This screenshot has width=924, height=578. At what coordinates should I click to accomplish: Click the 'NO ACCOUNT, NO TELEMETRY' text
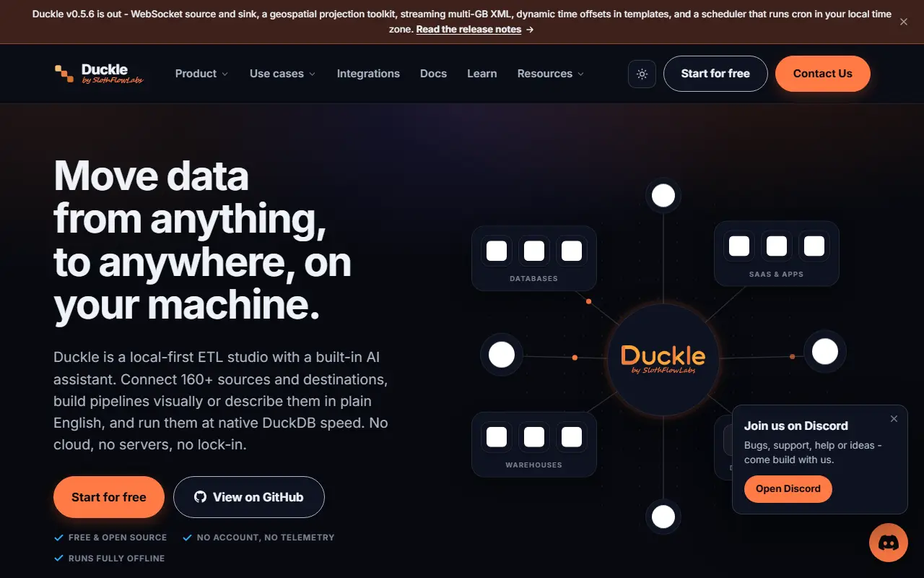(266, 538)
